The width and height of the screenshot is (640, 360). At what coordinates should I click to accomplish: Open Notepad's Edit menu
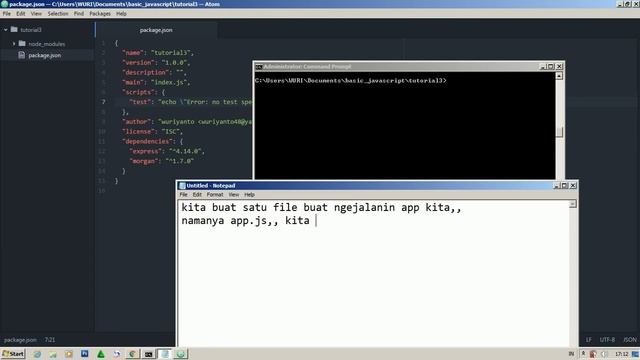click(x=197, y=195)
